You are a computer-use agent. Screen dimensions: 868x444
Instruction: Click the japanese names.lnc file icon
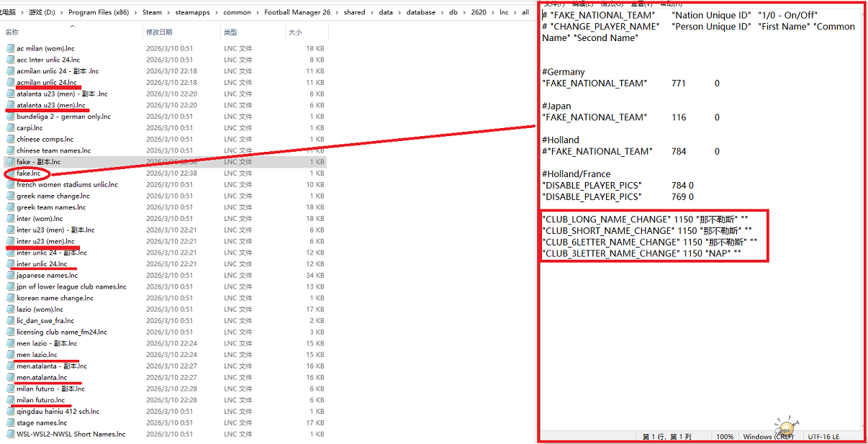tap(10, 276)
